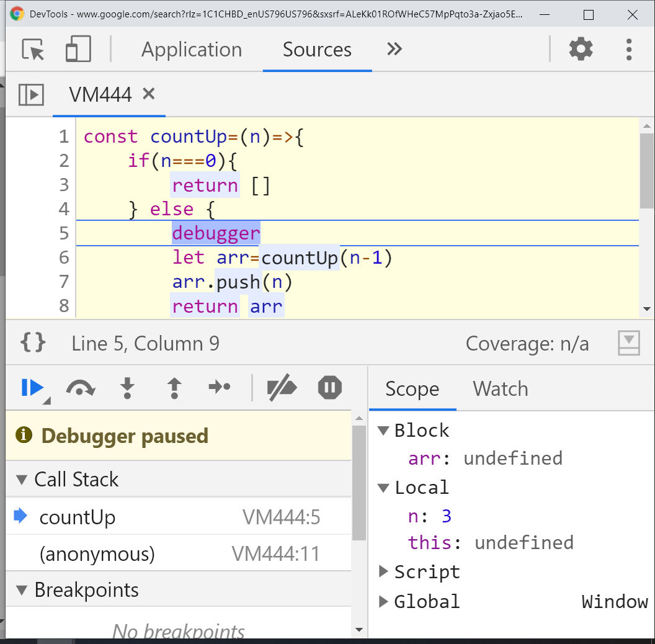
Task: Step into next function call
Action: (x=127, y=388)
